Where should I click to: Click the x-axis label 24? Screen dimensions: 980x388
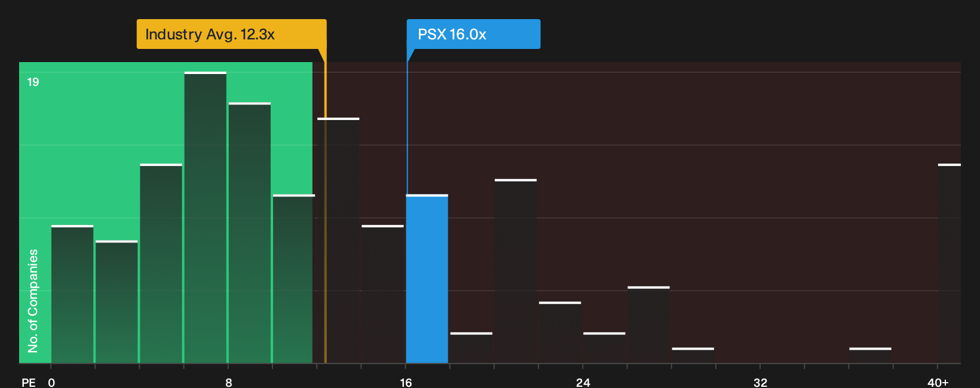coord(583,382)
